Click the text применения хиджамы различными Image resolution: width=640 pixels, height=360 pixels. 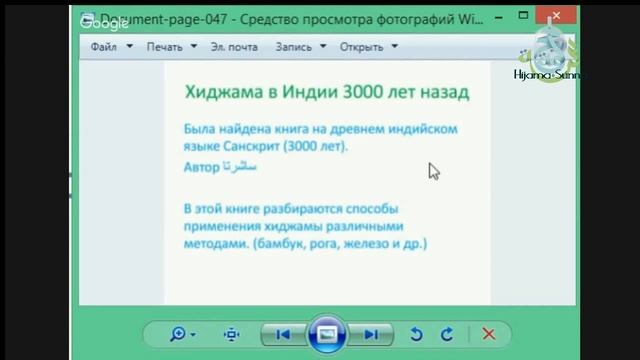pos(293,226)
